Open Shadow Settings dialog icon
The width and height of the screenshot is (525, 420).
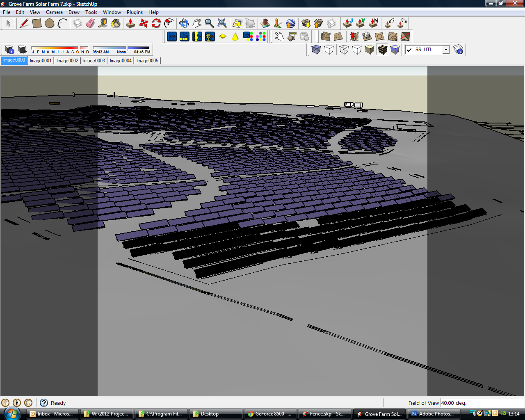coord(9,50)
